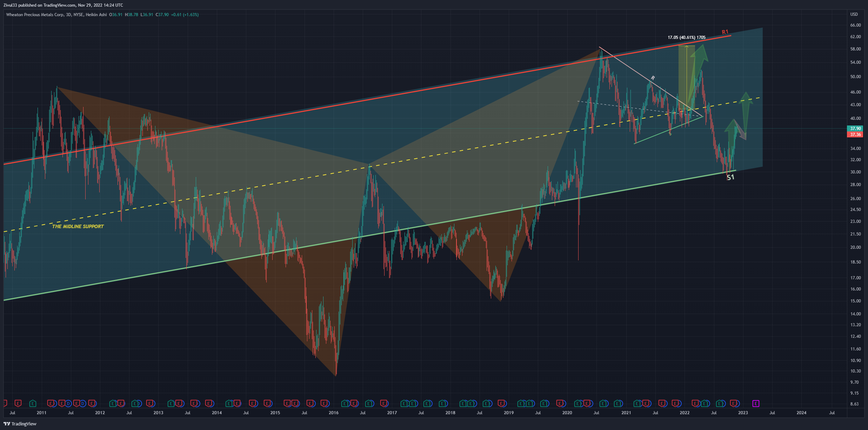This screenshot has width=868, height=430.
Task: Click the 20.00 level on price axis
Action: (855, 247)
